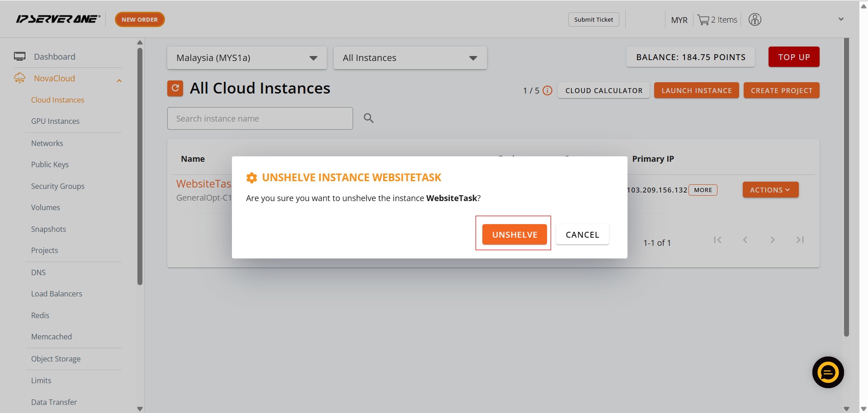Screen dimensions: 868x413
Task: Open the user account profile icon
Action: click(x=755, y=19)
